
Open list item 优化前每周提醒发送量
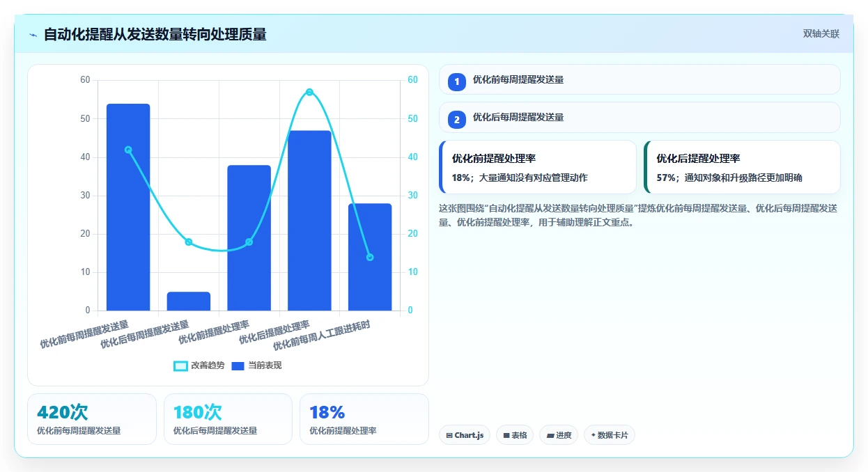640,79
